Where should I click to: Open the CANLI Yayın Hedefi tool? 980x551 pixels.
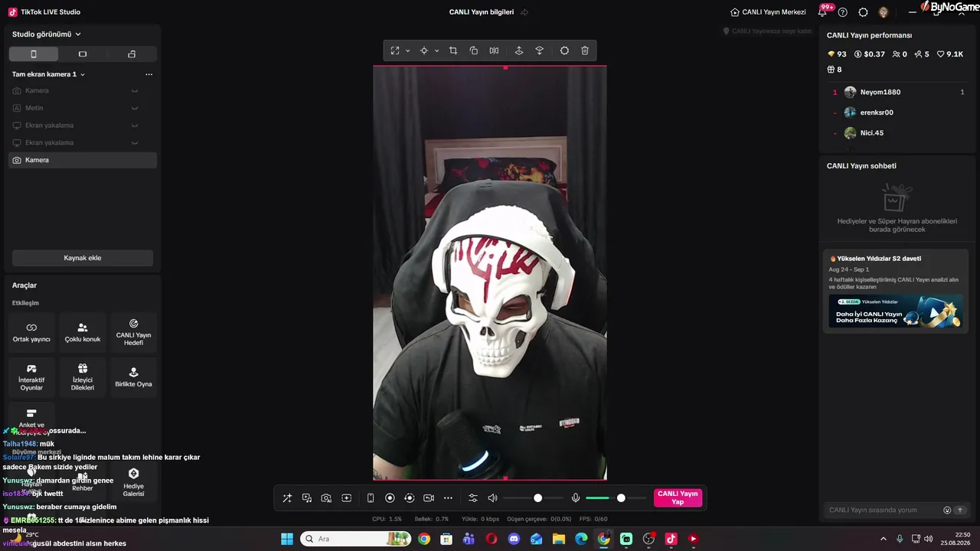133,332
